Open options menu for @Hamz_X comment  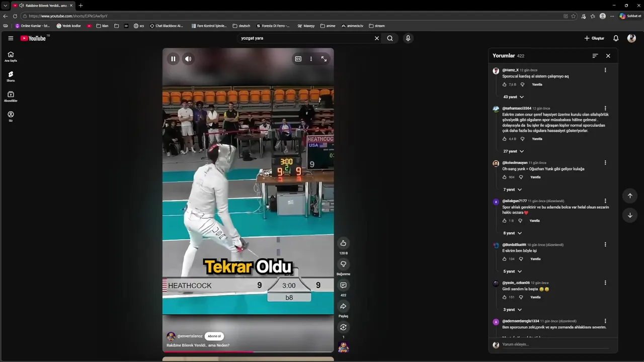(605, 70)
